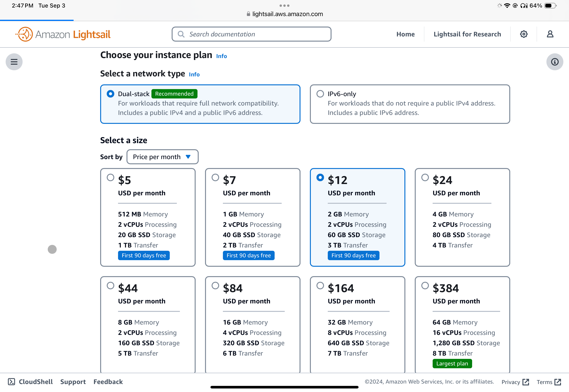Click the 640 GB SSD Storage text
The height and width of the screenshot is (392, 569).
(359, 343)
